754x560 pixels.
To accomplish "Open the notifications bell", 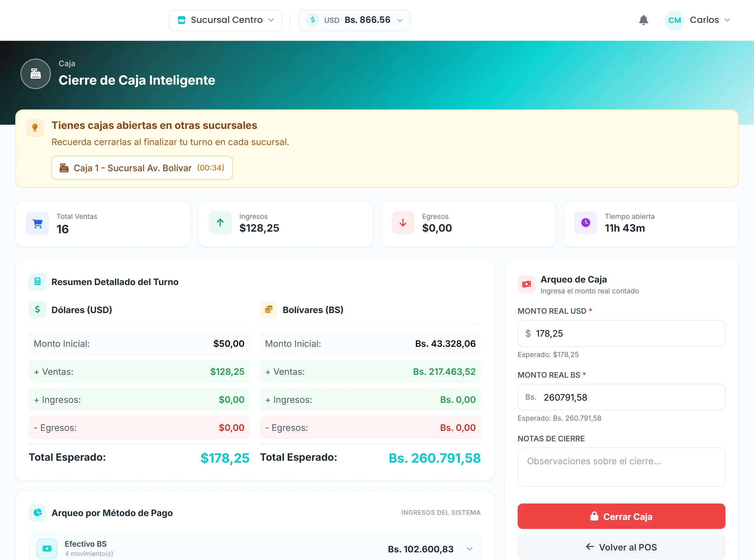I will pos(644,20).
